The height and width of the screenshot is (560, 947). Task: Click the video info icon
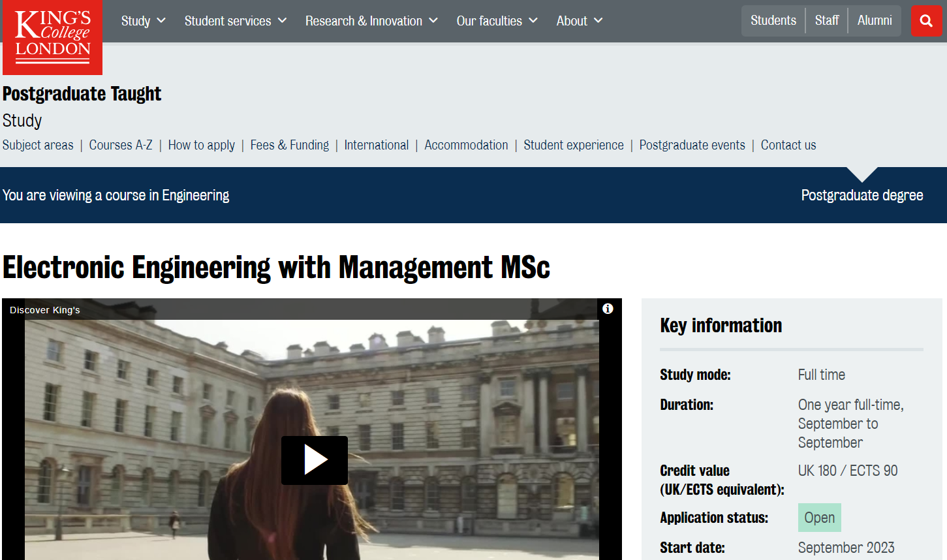click(x=608, y=309)
